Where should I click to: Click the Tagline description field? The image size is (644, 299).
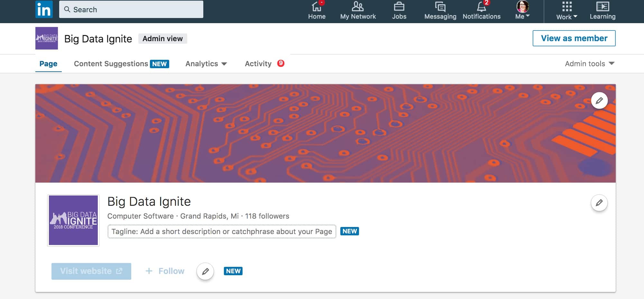click(x=222, y=231)
